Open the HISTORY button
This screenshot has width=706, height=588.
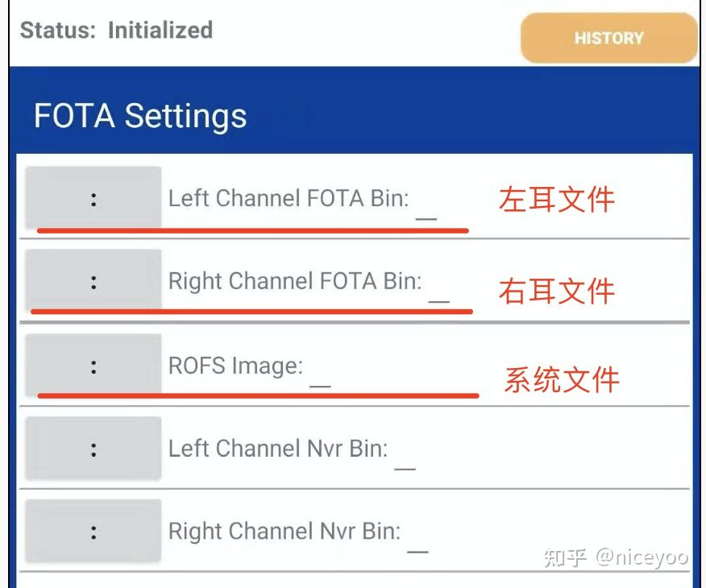[x=608, y=38]
